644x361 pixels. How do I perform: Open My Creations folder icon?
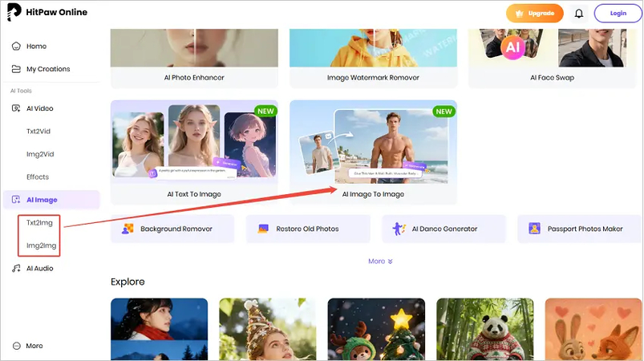16,69
